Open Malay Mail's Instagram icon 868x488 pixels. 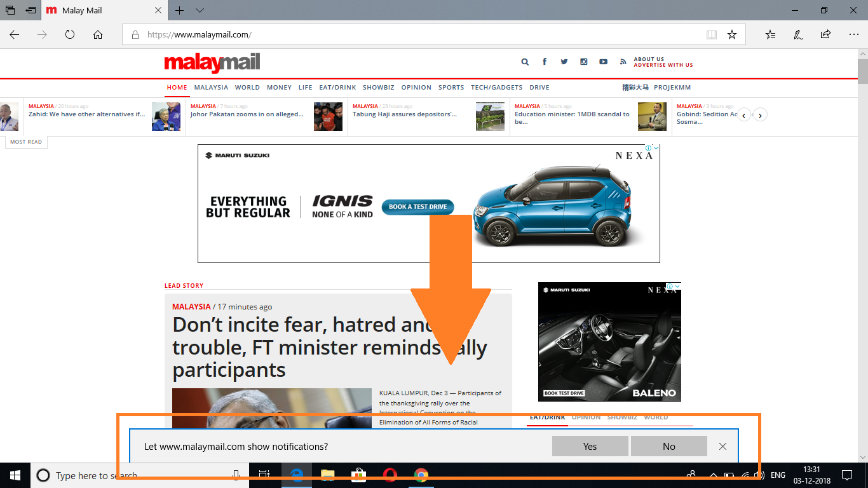pyautogui.click(x=583, y=62)
